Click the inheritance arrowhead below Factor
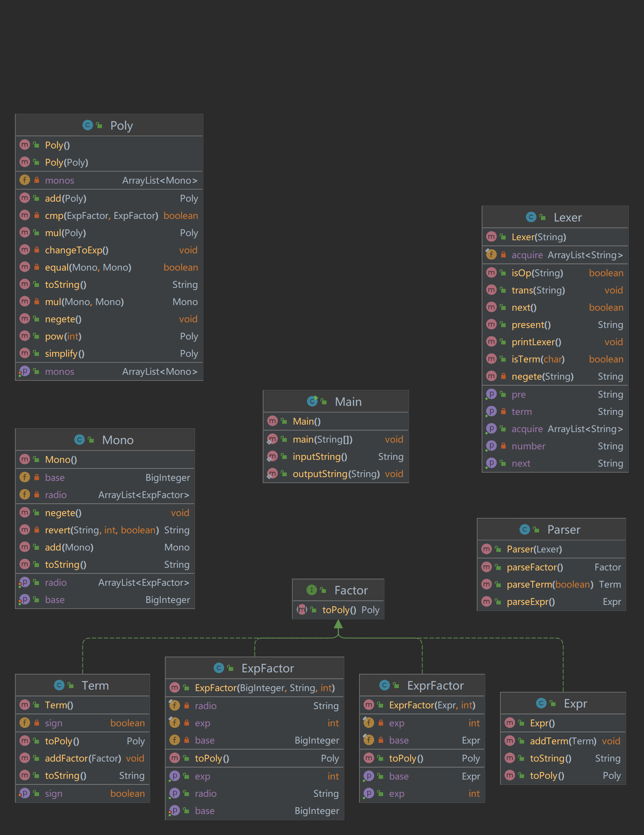This screenshot has height=835, width=644. [x=338, y=624]
